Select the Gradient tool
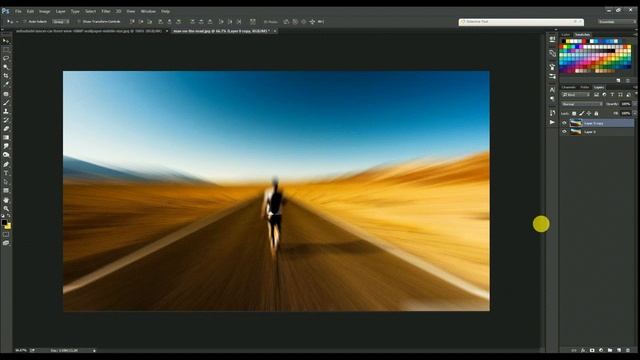Image resolution: width=640 pixels, height=360 pixels. [x=6, y=137]
